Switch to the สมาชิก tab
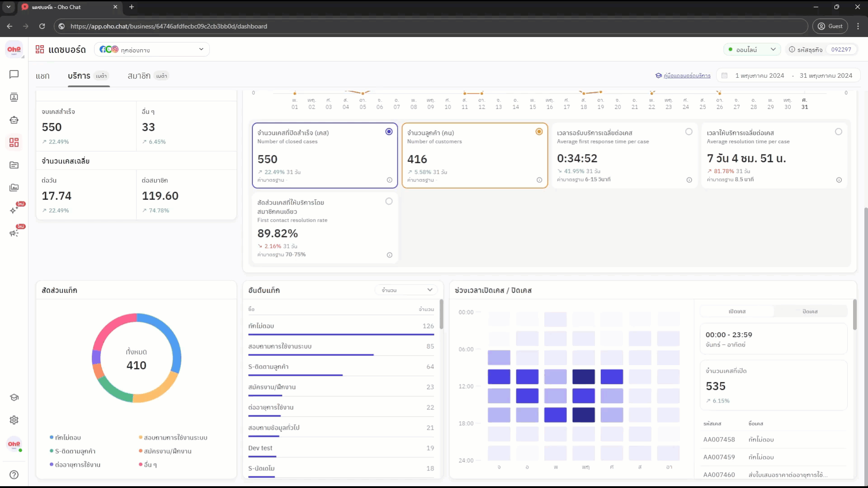 pyautogui.click(x=148, y=75)
